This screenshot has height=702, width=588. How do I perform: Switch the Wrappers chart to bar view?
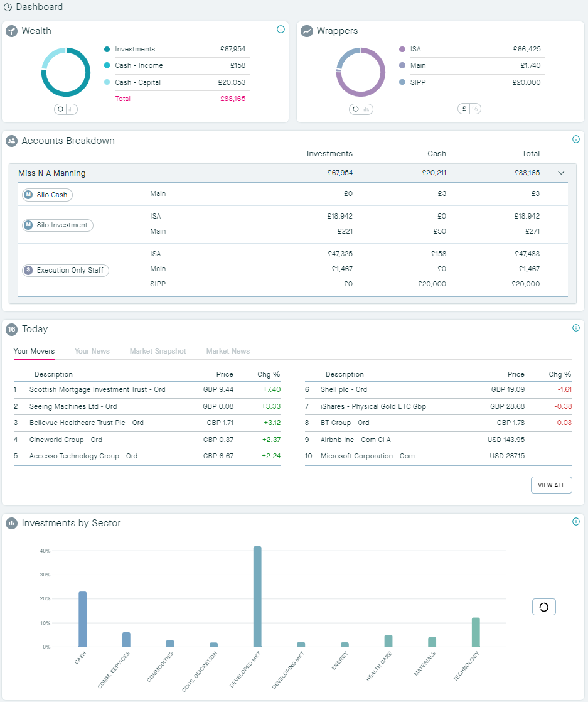click(366, 109)
